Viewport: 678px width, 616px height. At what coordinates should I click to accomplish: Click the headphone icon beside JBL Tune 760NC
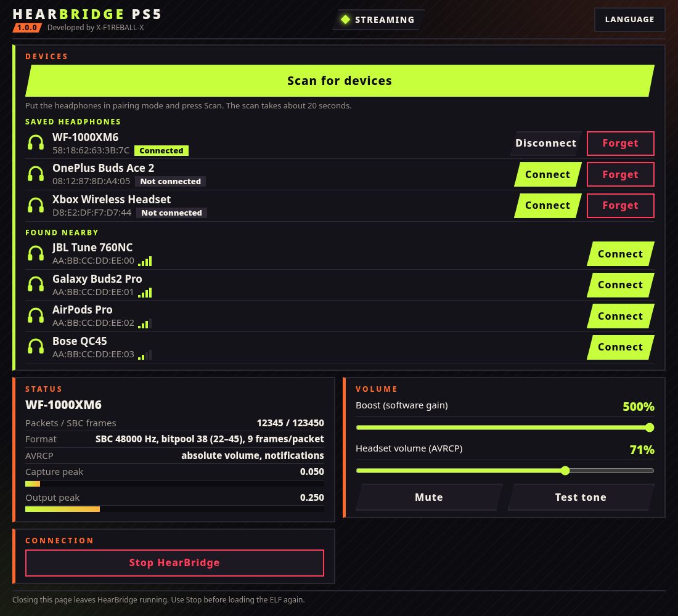36,253
